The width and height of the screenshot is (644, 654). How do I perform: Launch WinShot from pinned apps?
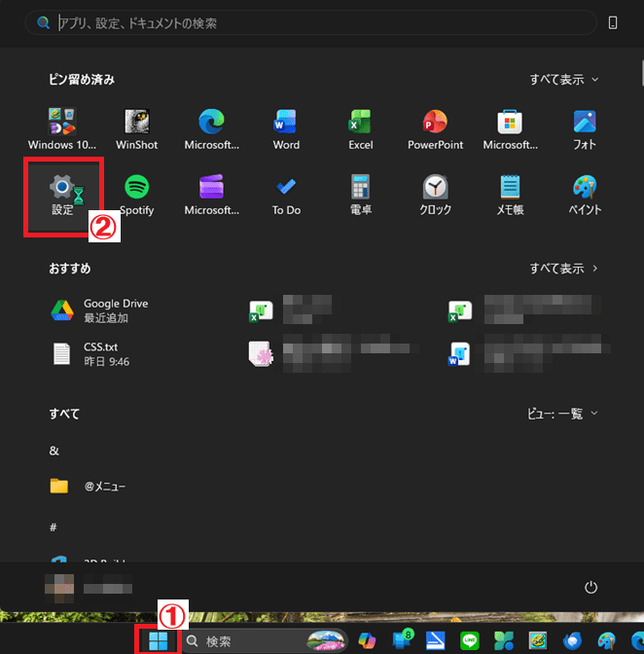137,128
